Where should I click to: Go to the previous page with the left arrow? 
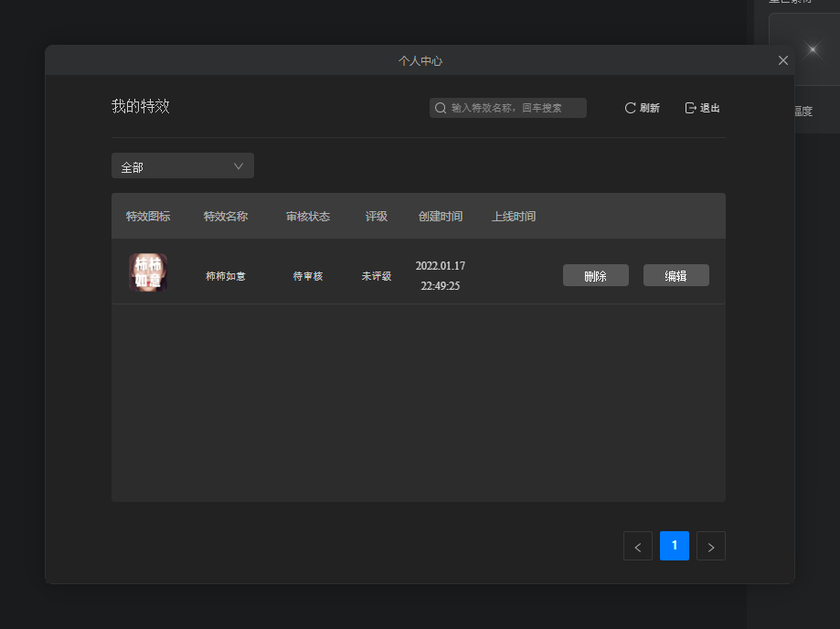[x=638, y=546]
